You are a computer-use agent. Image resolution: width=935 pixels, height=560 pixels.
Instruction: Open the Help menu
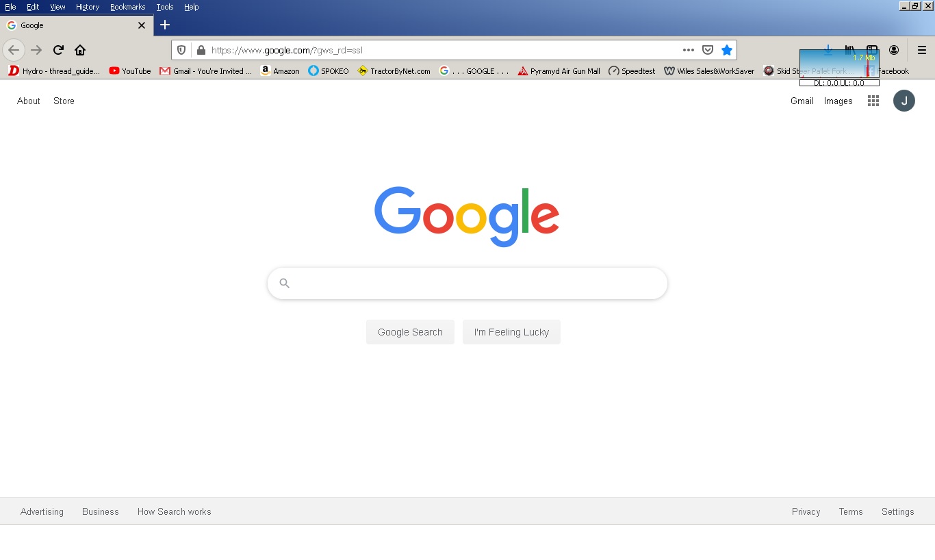[192, 7]
